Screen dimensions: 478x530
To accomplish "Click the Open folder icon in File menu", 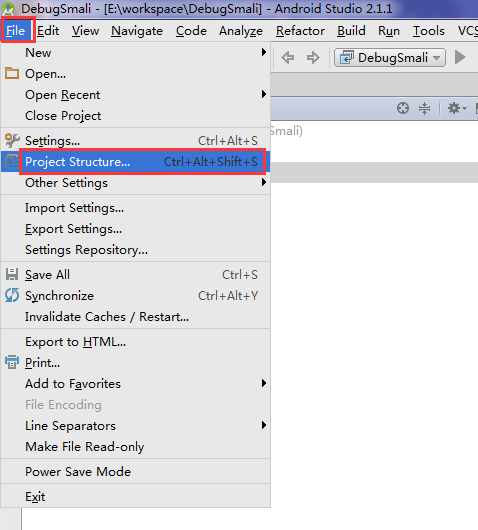I will (11, 73).
